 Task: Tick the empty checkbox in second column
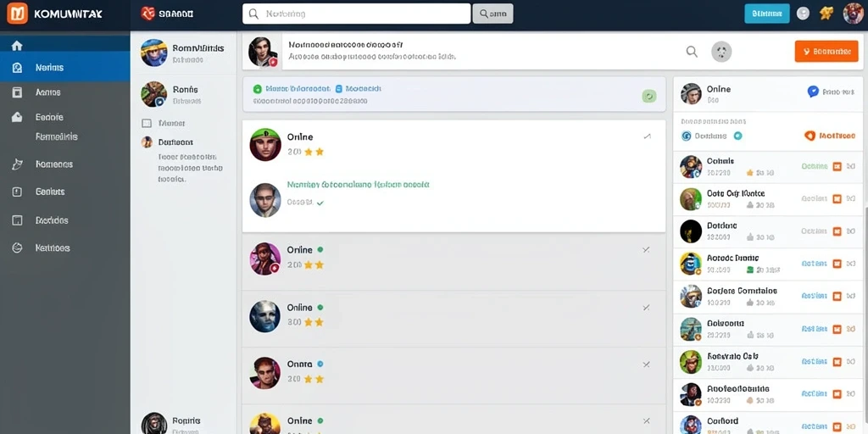(x=147, y=124)
